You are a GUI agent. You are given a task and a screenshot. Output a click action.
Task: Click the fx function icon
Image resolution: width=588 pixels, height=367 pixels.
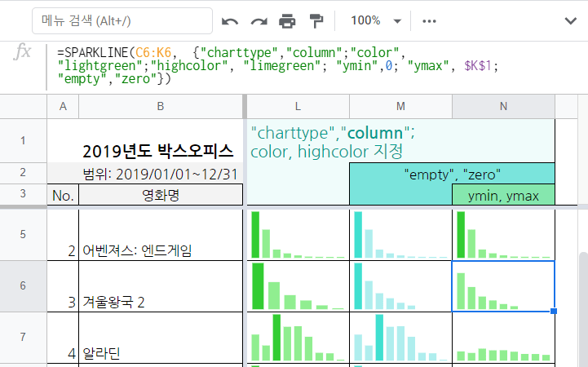[x=23, y=53]
